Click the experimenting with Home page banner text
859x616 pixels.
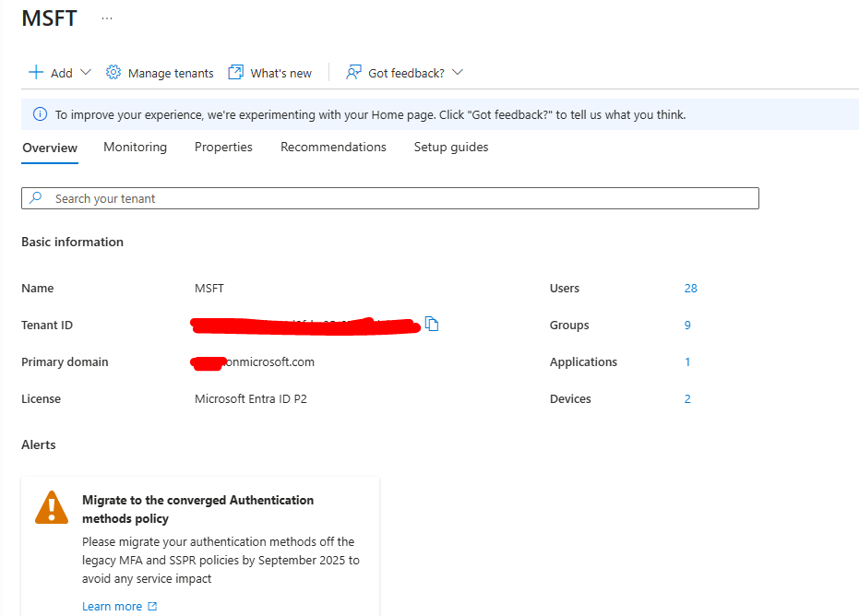point(370,114)
